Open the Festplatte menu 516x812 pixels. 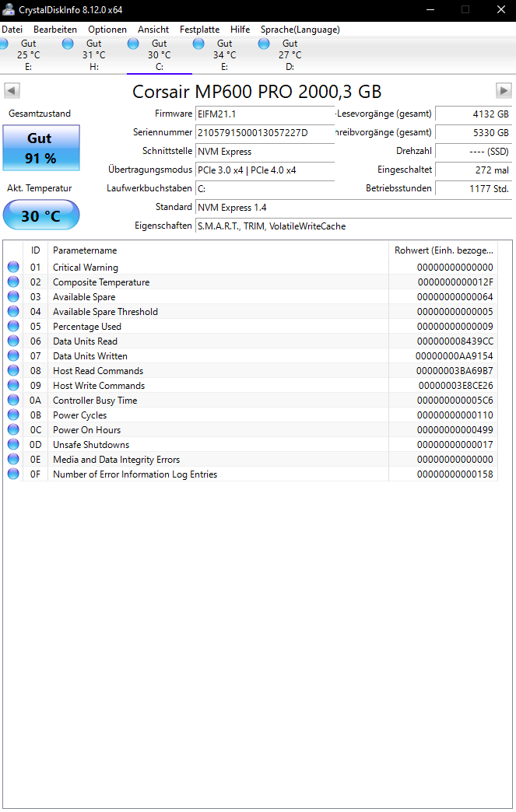point(199,30)
